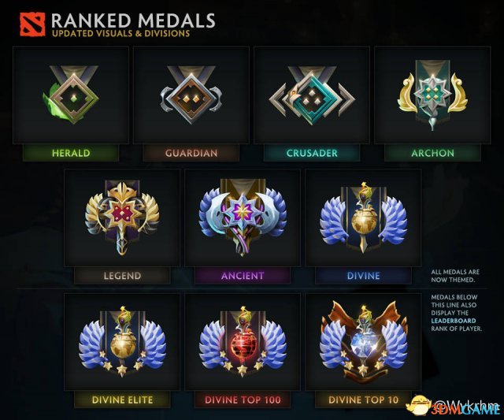
Task: Select the CRUSADER label banner
Action: (x=312, y=153)
